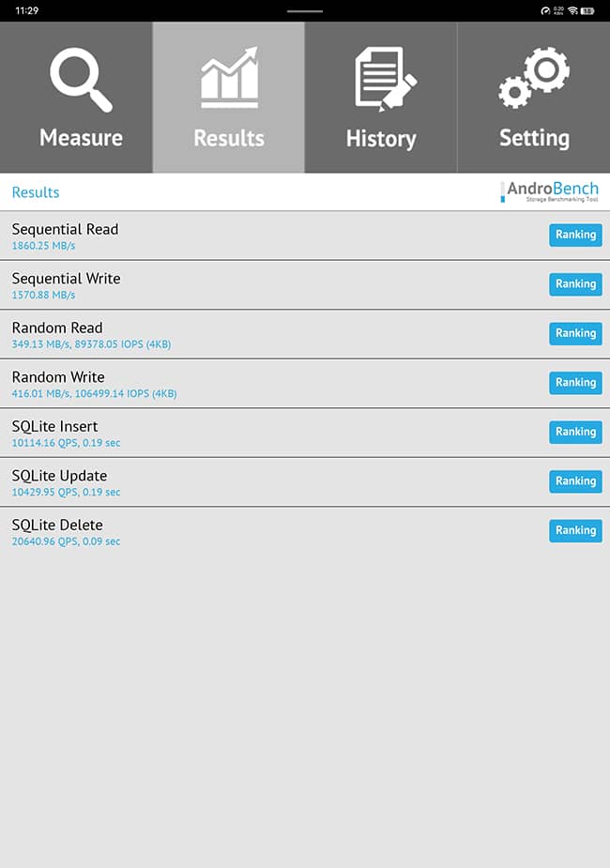610x868 pixels.
Task: Tap the Setting gears icon
Action: [x=533, y=79]
